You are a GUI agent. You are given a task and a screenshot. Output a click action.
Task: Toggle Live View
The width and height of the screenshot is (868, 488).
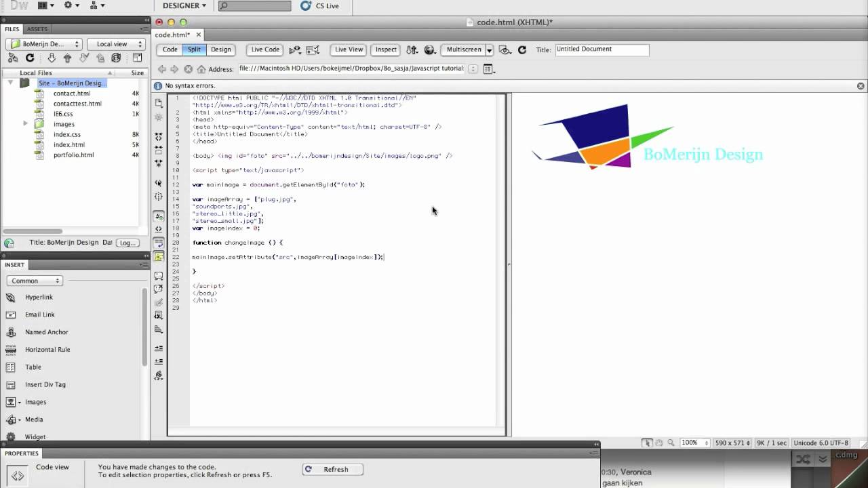[349, 49]
